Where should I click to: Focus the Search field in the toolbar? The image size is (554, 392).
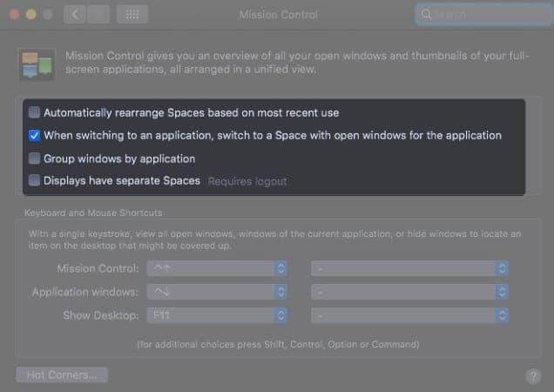tap(483, 15)
